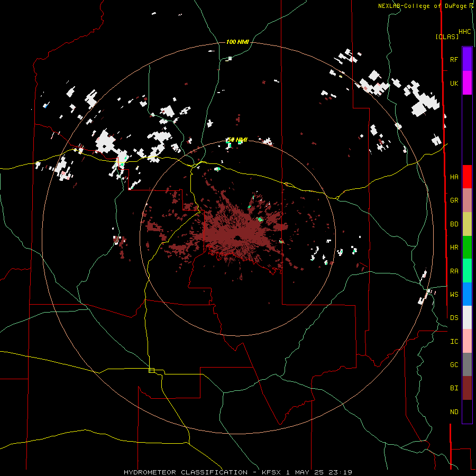Click the UK legend label
This screenshot has width=476, height=476.
click(x=454, y=83)
